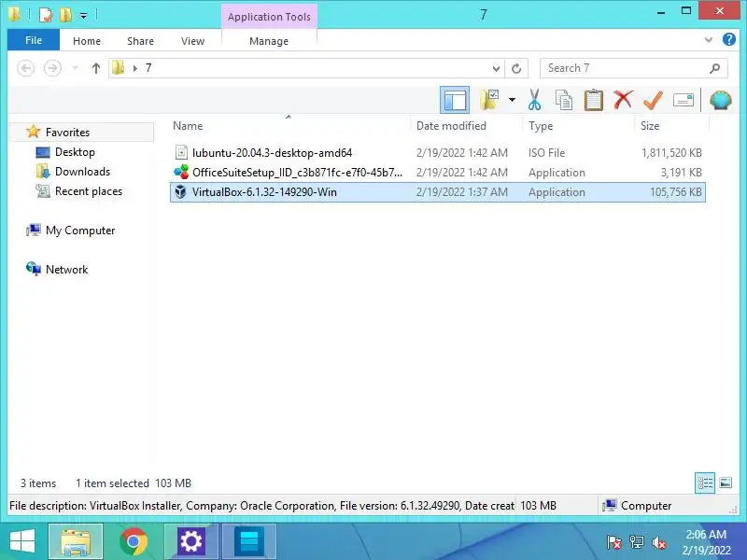Delete the file with the red X icon

point(623,100)
